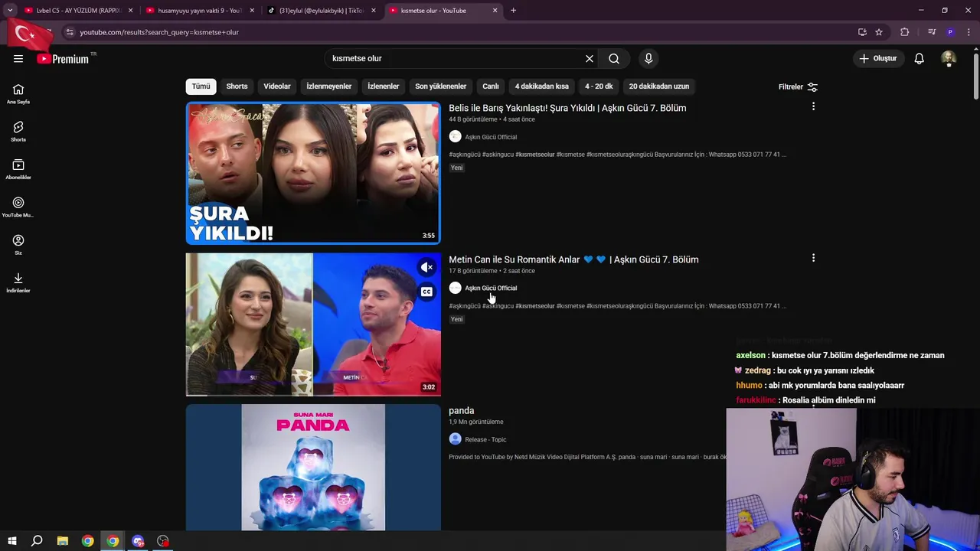Screen dimensions: 980x551
Task: Switch to the (31)eylul TikTok tab
Action: coord(321,11)
